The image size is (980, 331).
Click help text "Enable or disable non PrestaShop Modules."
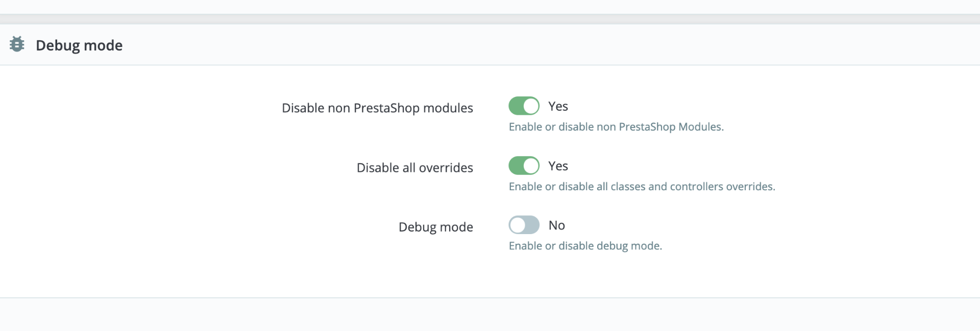616,126
